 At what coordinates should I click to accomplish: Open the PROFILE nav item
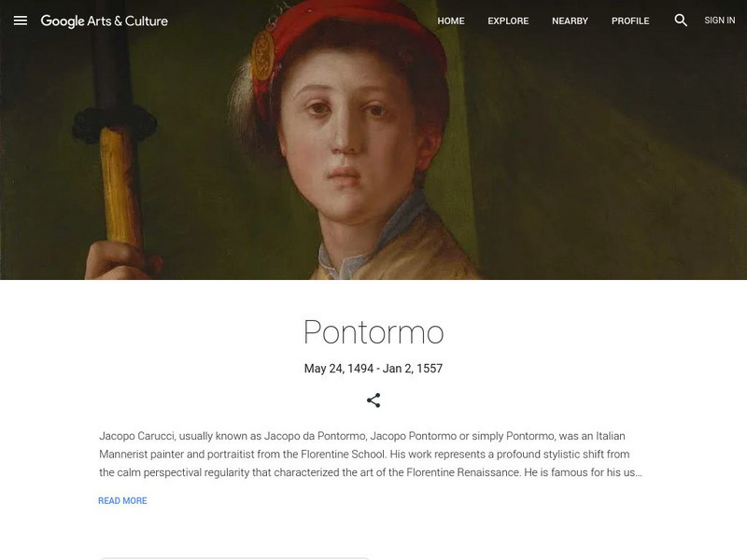pos(630,21)
